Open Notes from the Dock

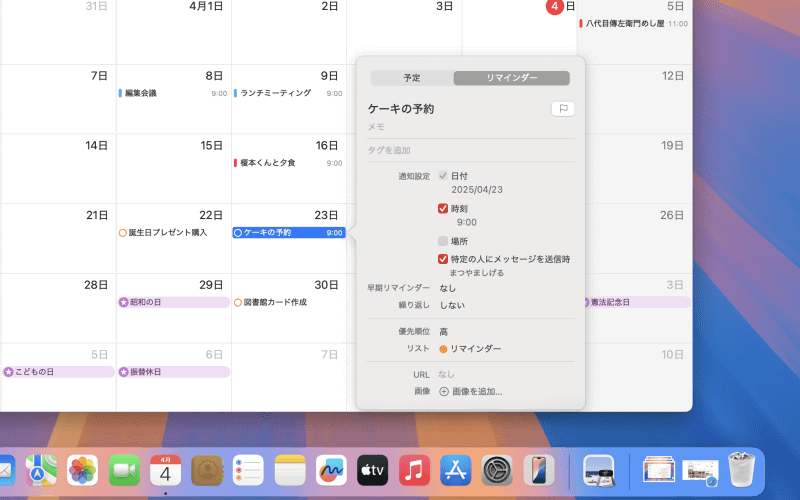coord(290,470)
